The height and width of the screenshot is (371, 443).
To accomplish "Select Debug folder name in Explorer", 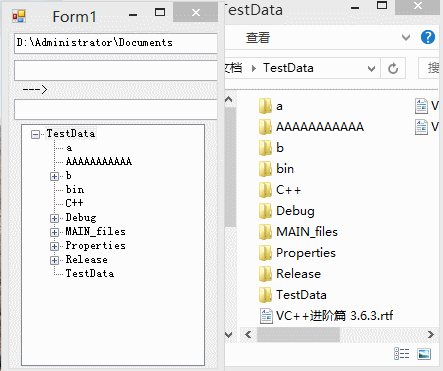I will (x=295, y=211).
